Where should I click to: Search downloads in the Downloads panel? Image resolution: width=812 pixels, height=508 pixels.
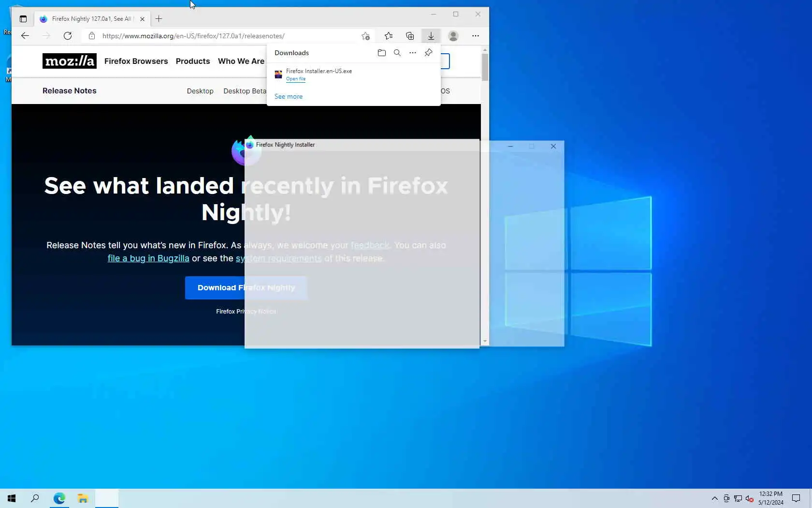397,53
